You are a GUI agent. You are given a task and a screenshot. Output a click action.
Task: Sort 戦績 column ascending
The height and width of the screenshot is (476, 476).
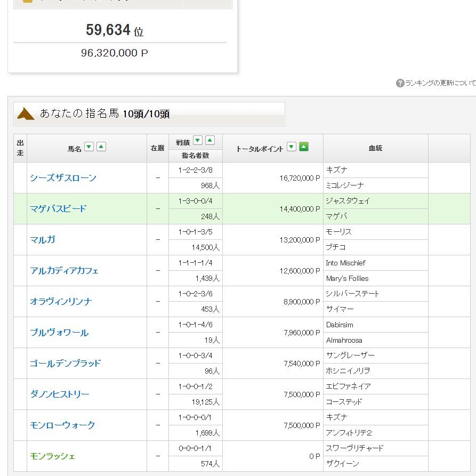pos(210,140)
